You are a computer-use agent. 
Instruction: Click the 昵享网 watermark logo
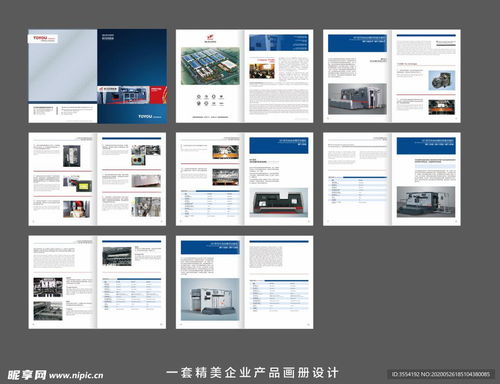27,375
